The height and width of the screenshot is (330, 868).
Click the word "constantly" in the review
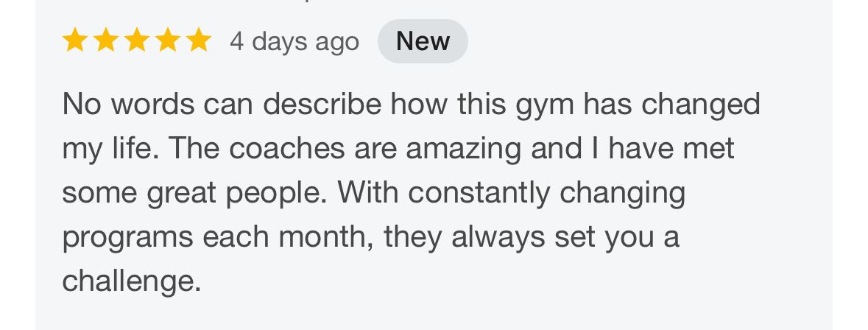[x=479, y=193]
